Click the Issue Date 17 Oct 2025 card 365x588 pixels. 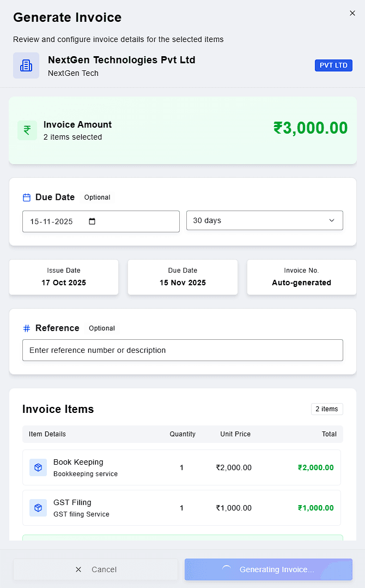point(64,277)
